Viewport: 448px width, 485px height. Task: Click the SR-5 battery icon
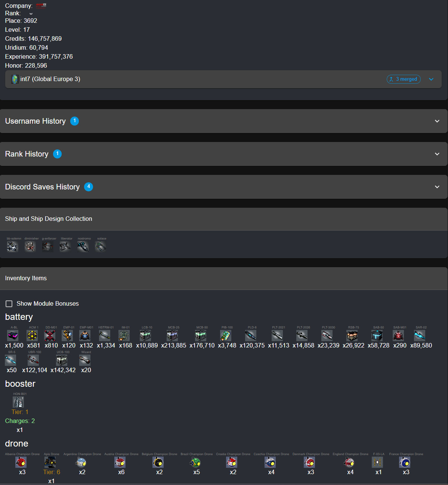[10, 360]
